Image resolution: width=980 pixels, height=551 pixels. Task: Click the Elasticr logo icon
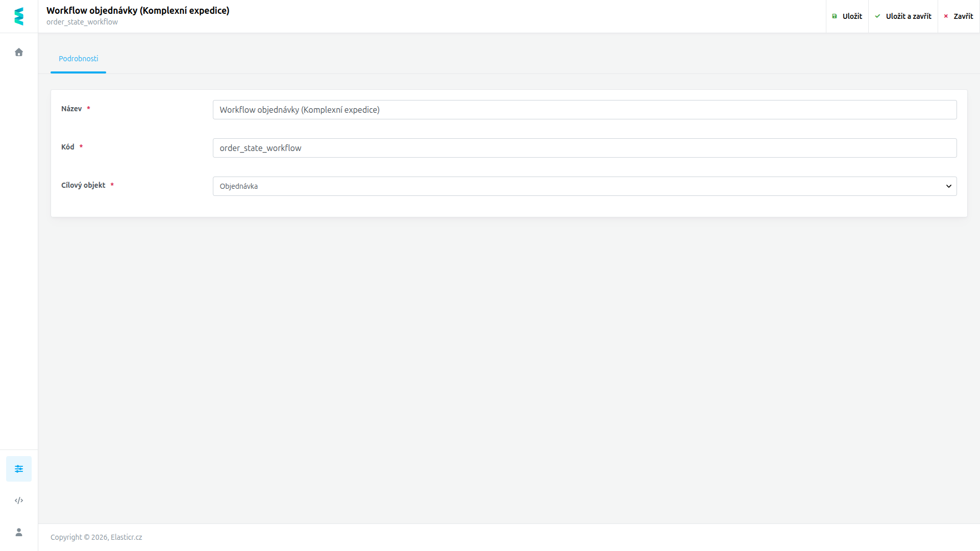19,16
